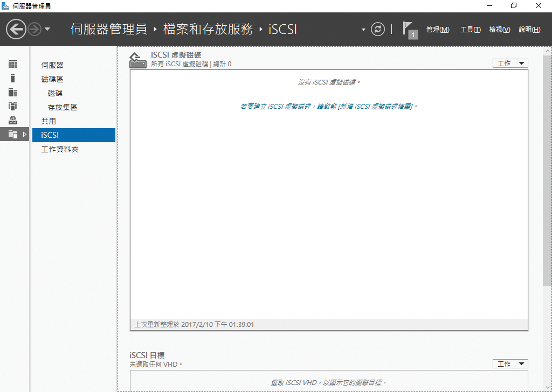Click the vertical scrollbar thumb

click(x=548, y=171)
